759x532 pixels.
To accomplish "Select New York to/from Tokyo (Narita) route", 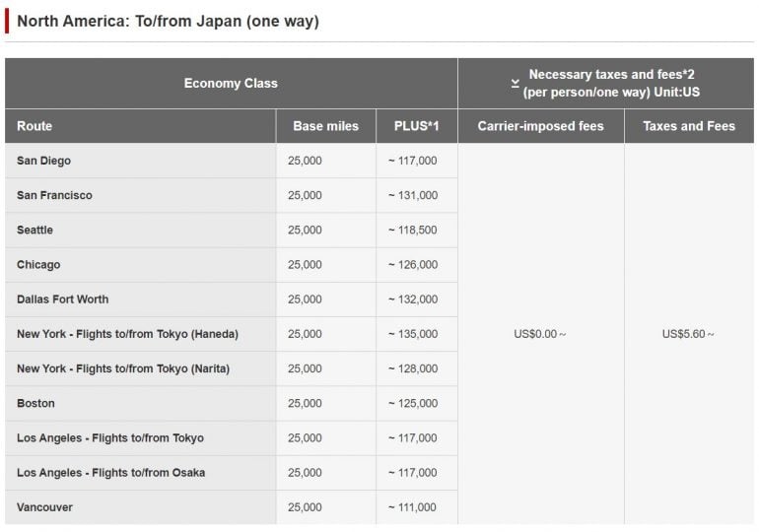I will [x=123, y=368].
